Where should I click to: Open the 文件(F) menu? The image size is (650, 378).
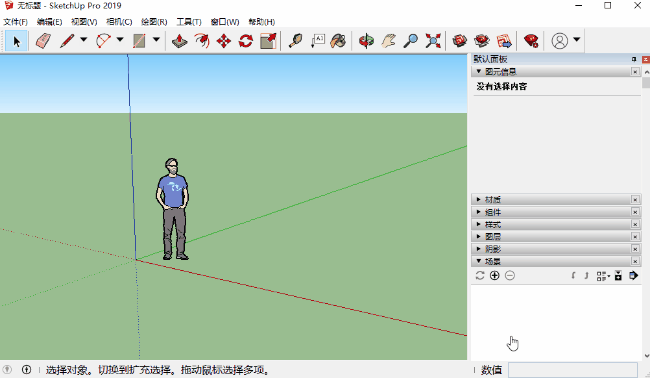pyautogui.click(x=15, y=22)
